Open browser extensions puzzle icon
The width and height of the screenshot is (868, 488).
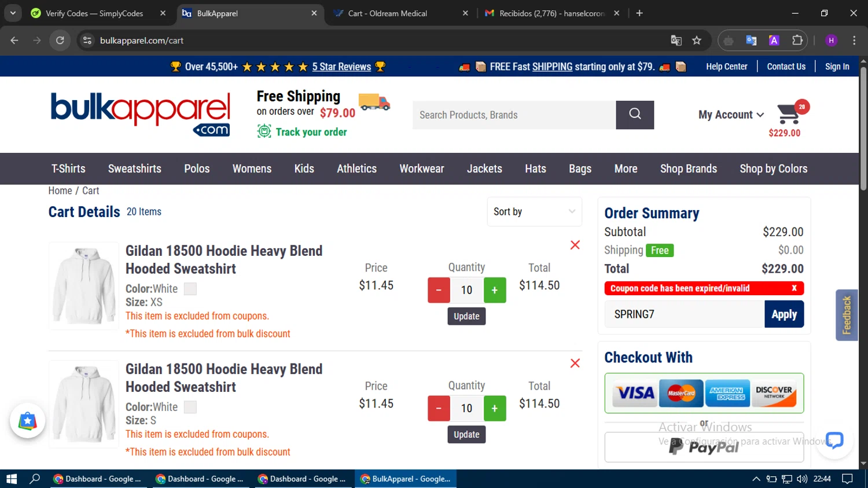(x=797, y=40)
